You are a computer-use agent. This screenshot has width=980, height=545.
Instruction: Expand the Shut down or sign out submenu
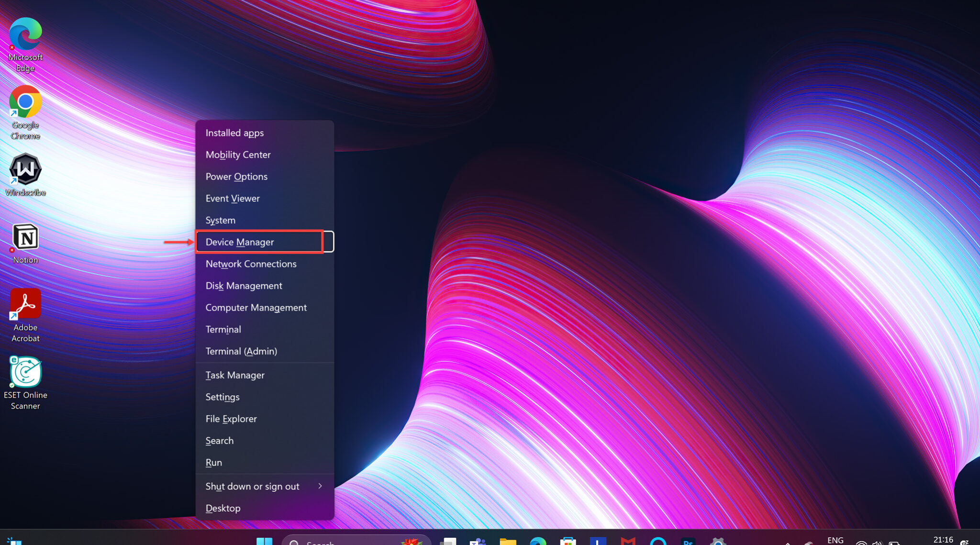[252, 486]
